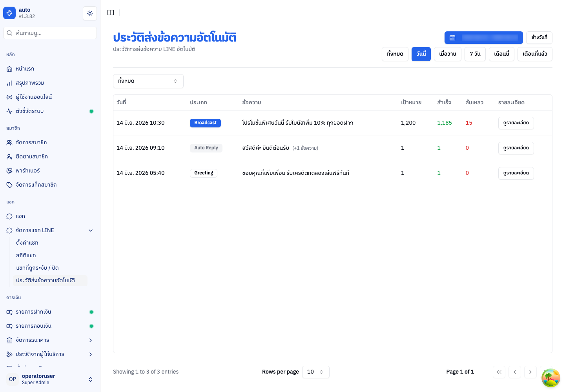Open สรุปภาพรวม overview chart item
This screenshot has width=565, height=392.
50,83
